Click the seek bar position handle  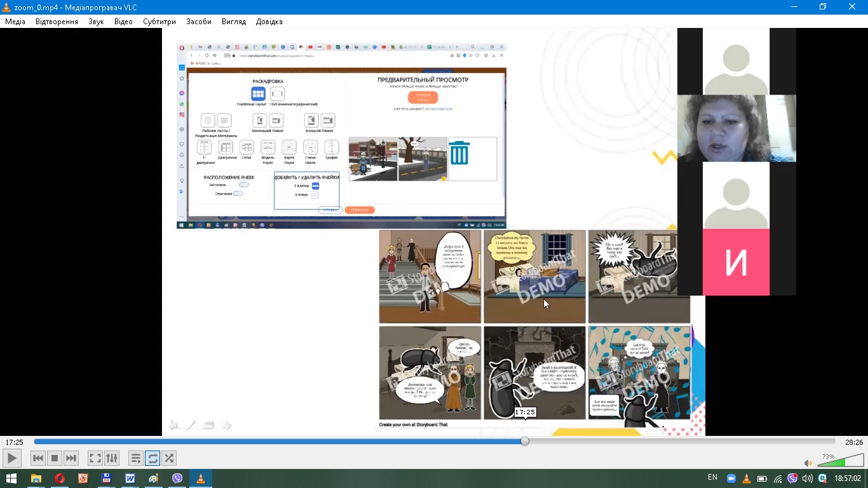tap(525, 441)
